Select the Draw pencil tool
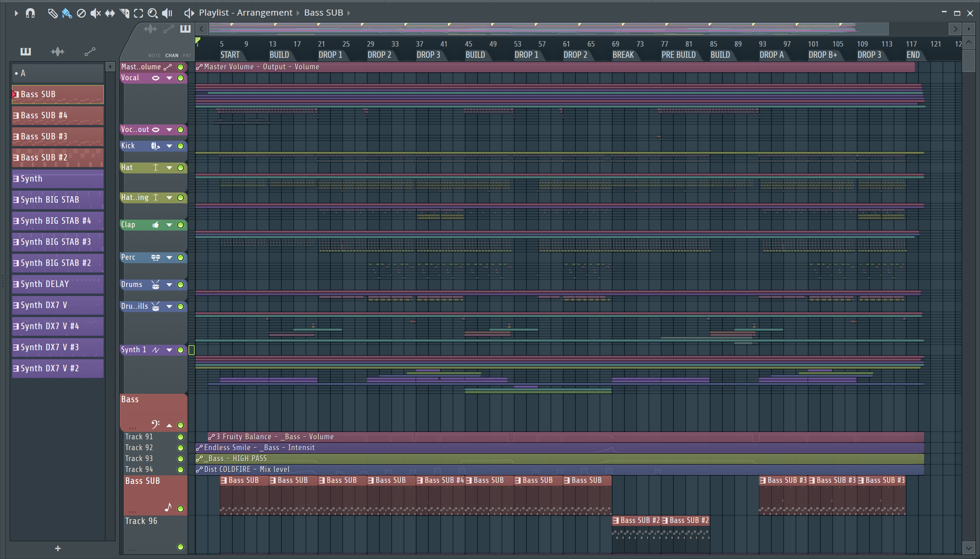This screenshot has height=559, width=980. click(x=52, y=13)
